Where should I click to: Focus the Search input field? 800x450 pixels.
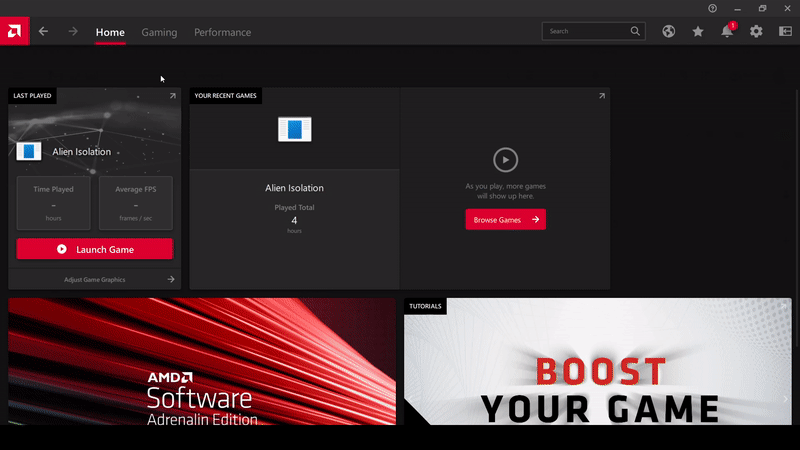tap(593, 31)
